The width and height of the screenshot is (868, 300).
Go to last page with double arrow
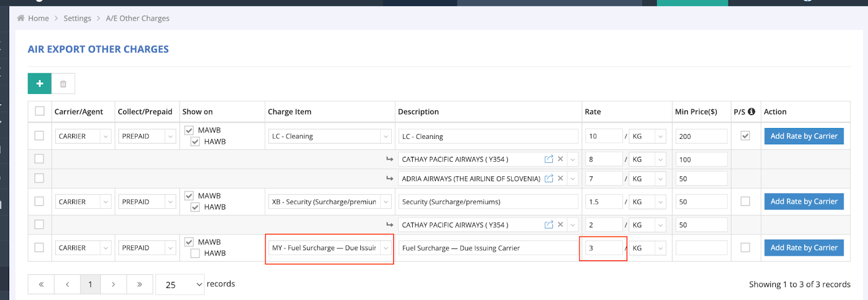tap(139, 284)
